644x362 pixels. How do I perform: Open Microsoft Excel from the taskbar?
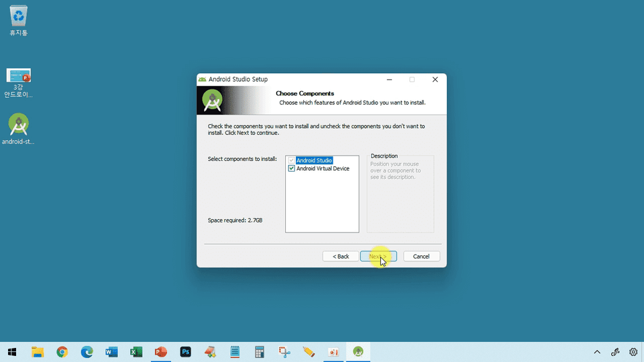(x=136, y=352)
